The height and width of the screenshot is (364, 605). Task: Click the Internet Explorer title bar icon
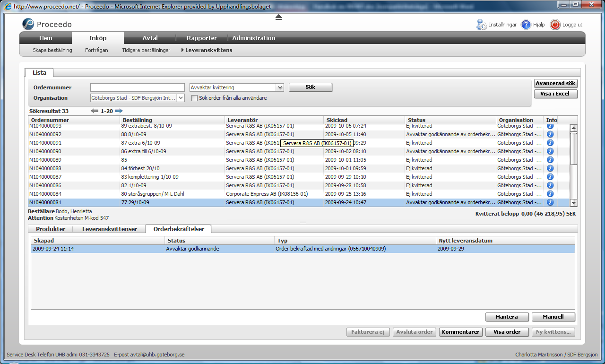coord(8,7)
